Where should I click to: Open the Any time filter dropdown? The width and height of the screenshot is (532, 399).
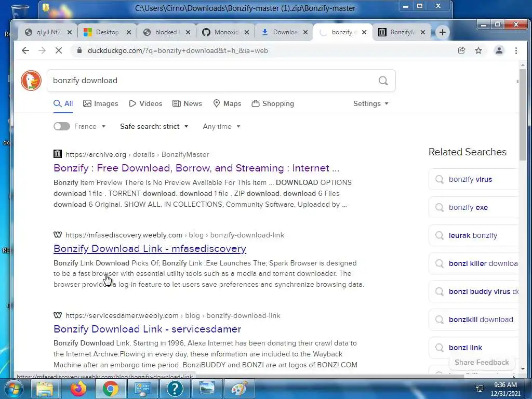(x=221, y=126)
